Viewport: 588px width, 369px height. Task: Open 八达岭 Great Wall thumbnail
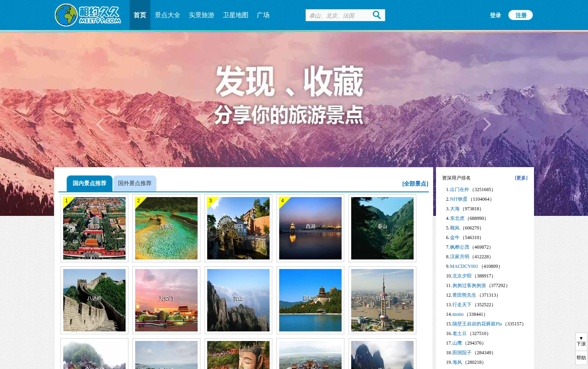(x=94, y=300)
